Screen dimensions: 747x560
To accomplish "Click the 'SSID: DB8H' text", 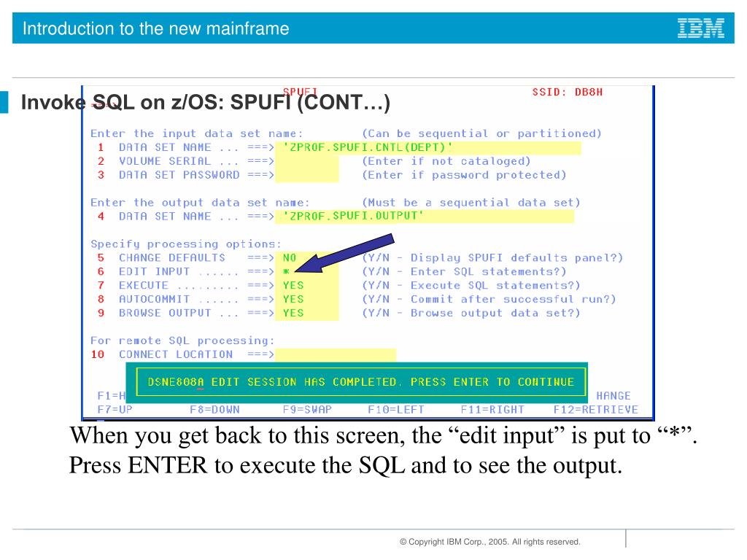I will click(567, 92).
